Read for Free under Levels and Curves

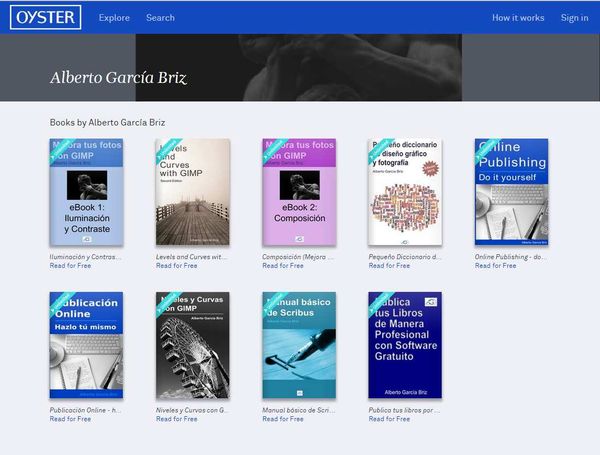click(x=176, y=266)
